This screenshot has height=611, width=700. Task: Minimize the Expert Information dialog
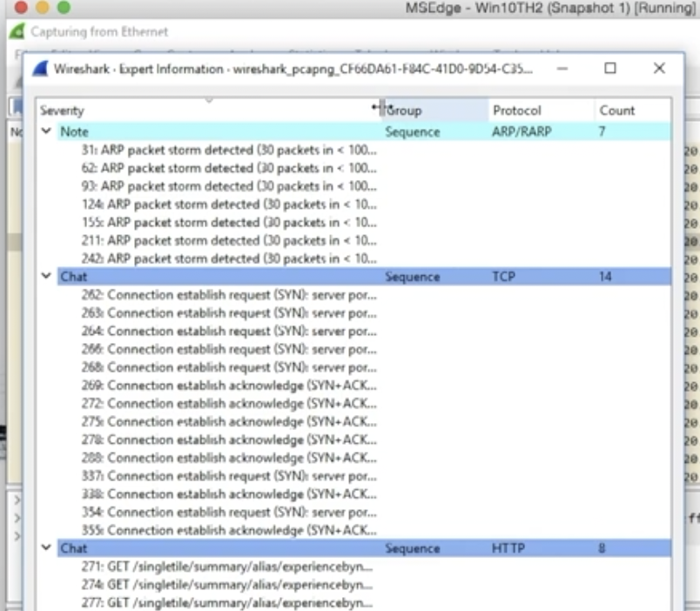tap(562, 69)
